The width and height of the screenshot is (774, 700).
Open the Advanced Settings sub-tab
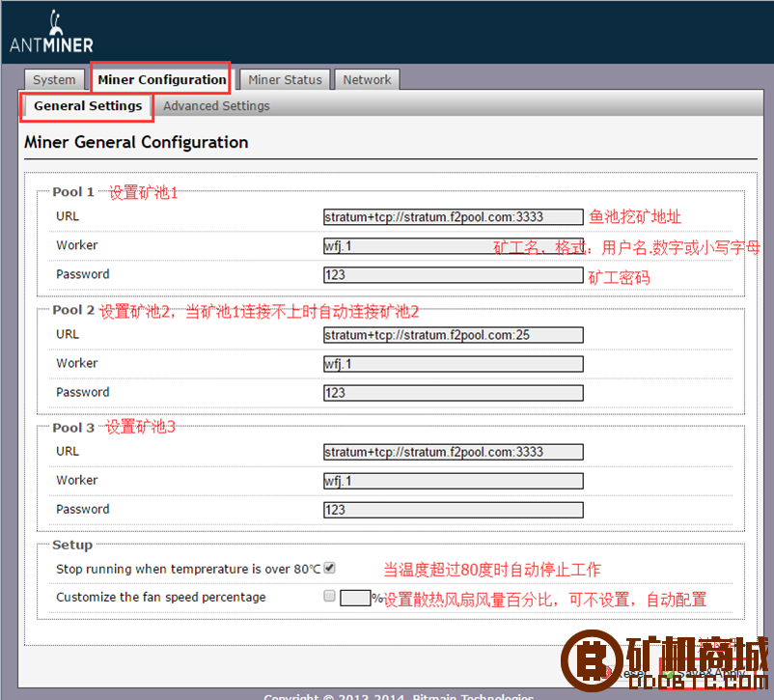tap(216, 105)
